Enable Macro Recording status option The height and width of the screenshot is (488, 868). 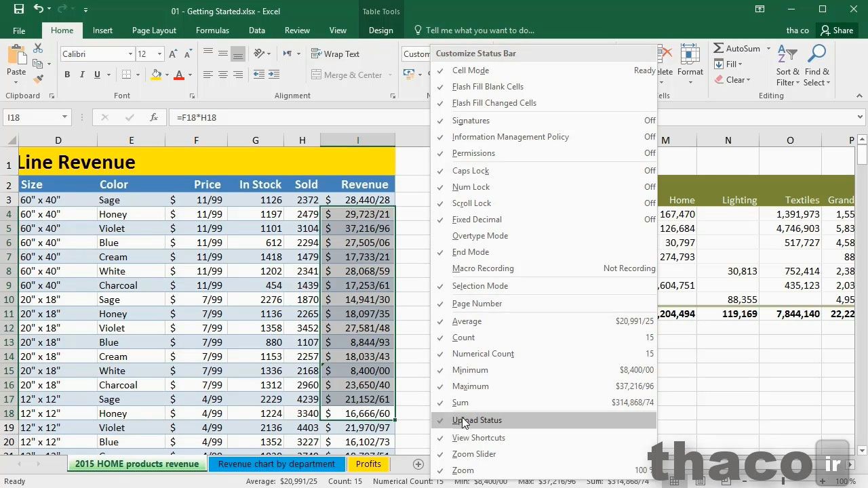[x=544, y=268]
